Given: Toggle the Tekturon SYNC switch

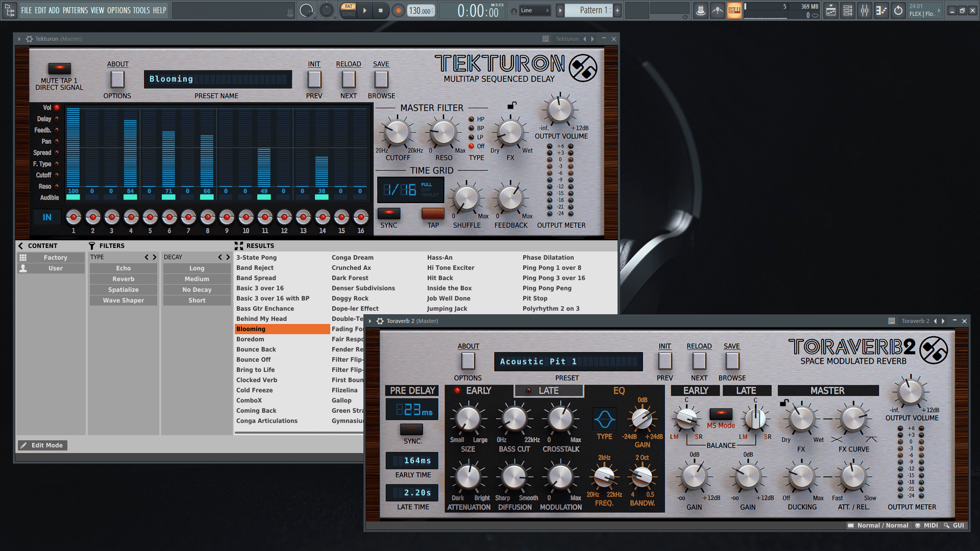Looking at the screenshot, I should tap(389, 213).
